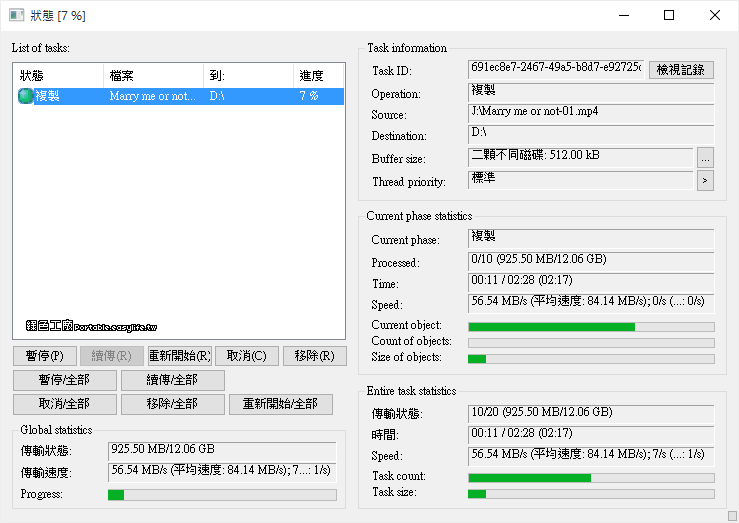Click the Thread priority 標準 field
This screenshot has height=523, width=739.
point(581,180)
